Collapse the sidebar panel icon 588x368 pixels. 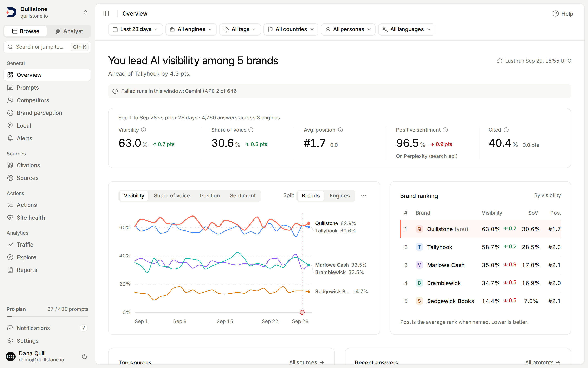coord(106,14)
